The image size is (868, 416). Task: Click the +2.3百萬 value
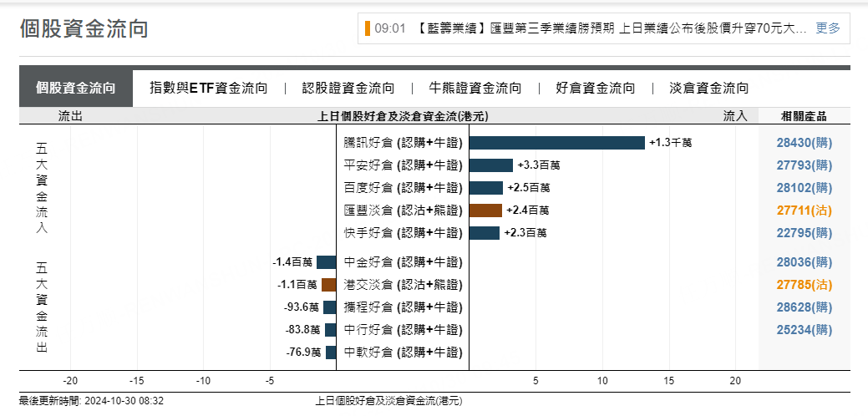525,233
